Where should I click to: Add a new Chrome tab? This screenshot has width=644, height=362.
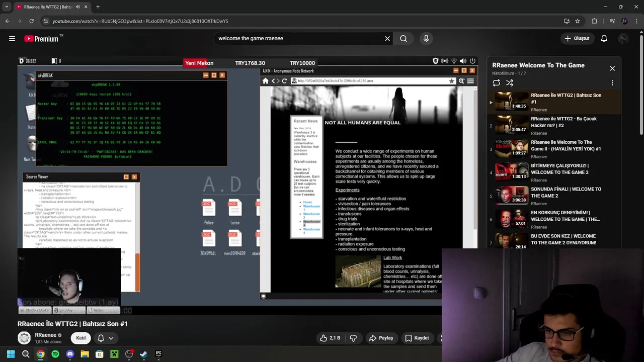click(x=98, y=7)
